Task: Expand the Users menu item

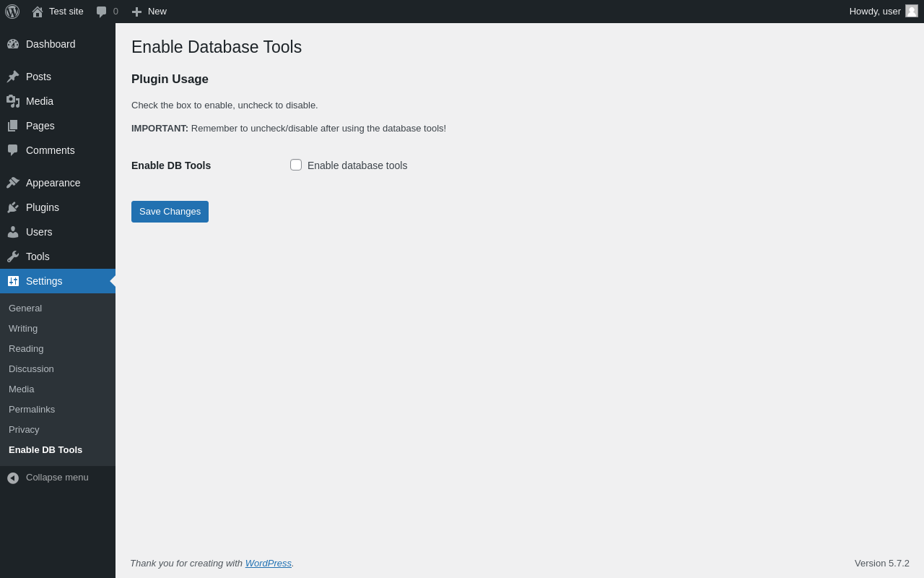Action: click(x=39, y=232)
